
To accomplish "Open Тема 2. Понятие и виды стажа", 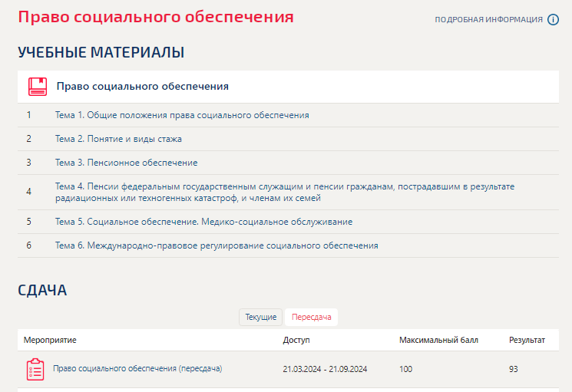I will pos(118,139).
